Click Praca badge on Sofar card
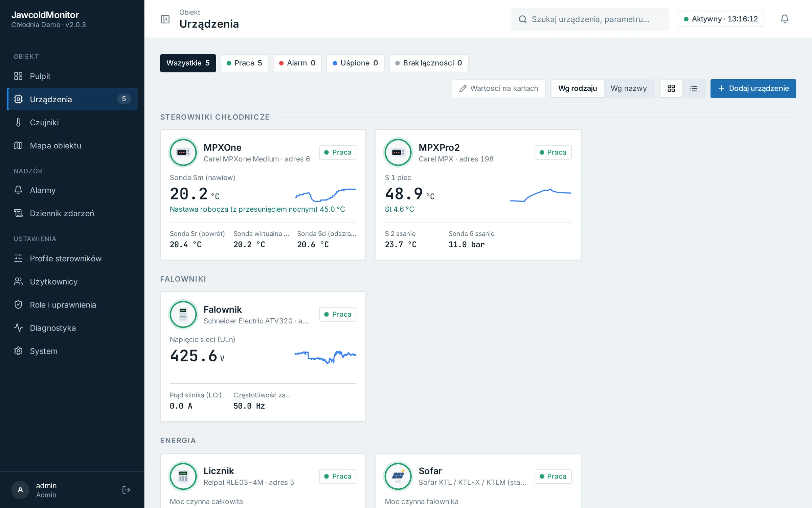The width and height of the screenshot is (812, 508). click(553, 476)
